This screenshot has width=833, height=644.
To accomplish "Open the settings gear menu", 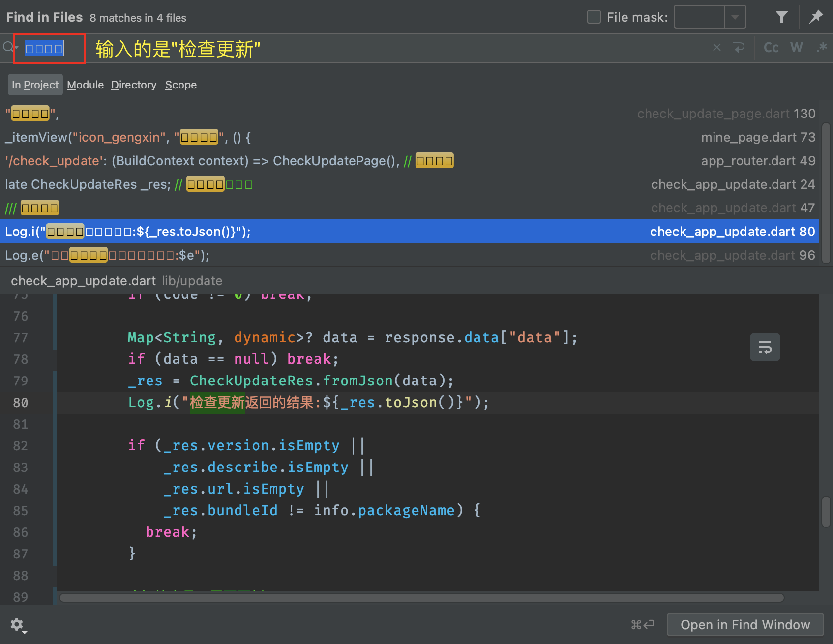I will [x=18, y=625].
